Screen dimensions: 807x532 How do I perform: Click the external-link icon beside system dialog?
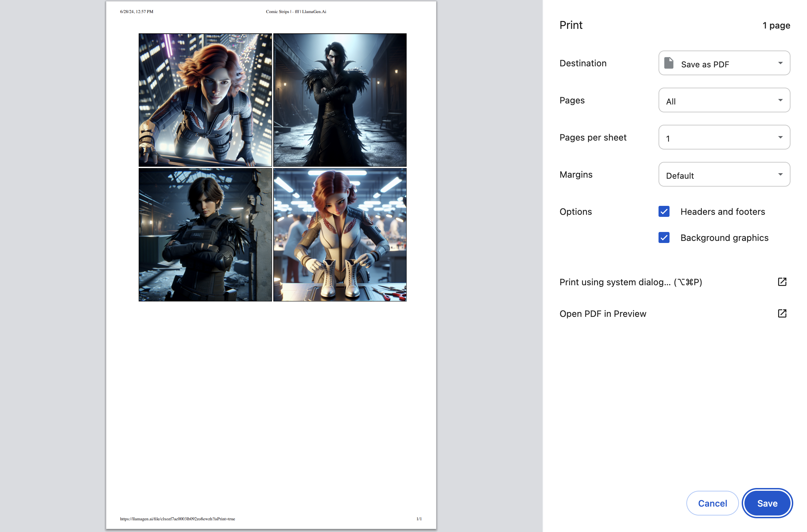coord(782,282)
